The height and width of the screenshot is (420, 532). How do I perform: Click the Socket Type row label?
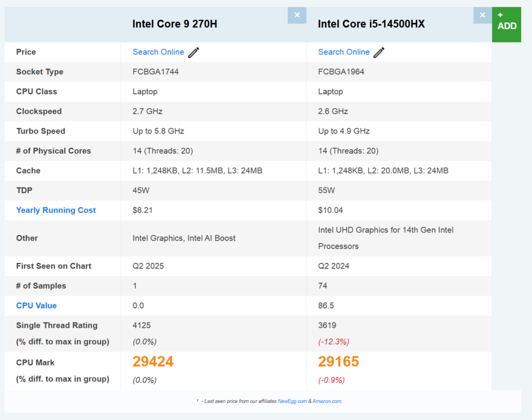pyautogui.click(x=39, y=72)
